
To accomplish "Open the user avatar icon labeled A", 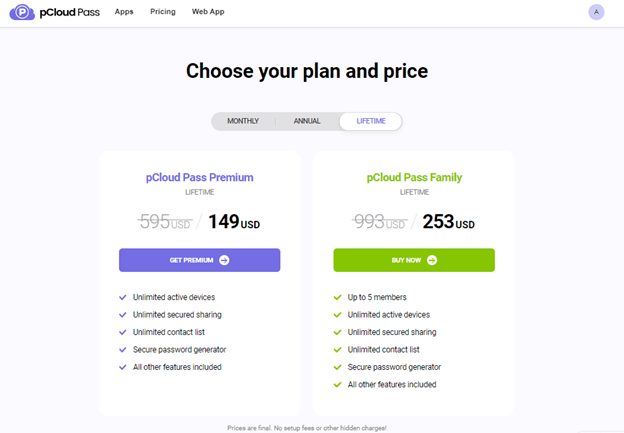I will pos(597,12).
